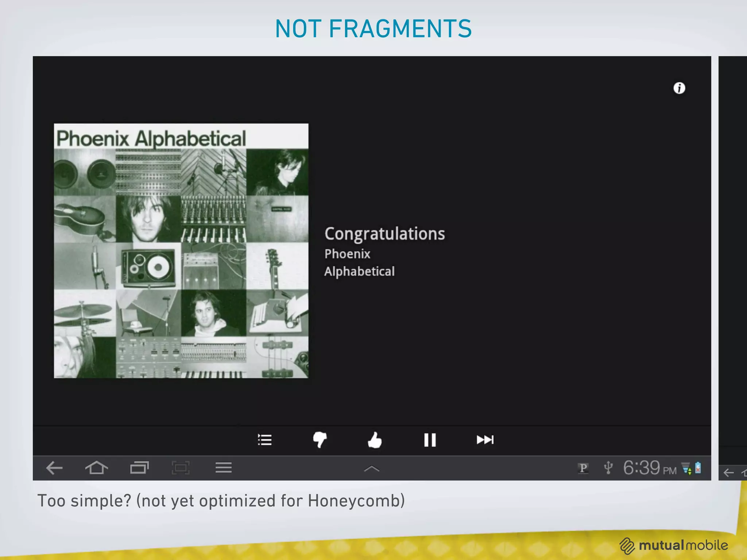Tap the battery status icon
The width and height of the screenshot is (747, 560).
[x=698, y=468]
